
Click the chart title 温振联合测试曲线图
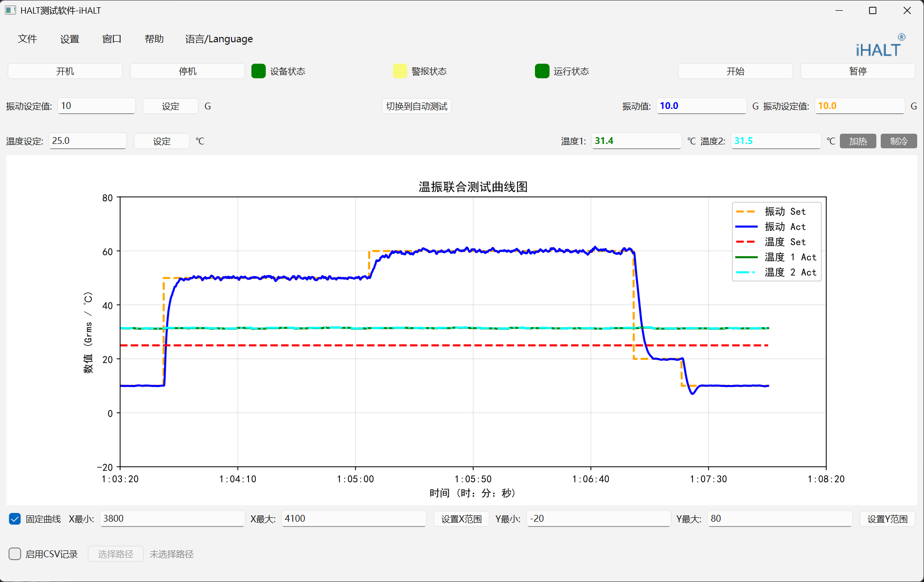pos(473,187)
